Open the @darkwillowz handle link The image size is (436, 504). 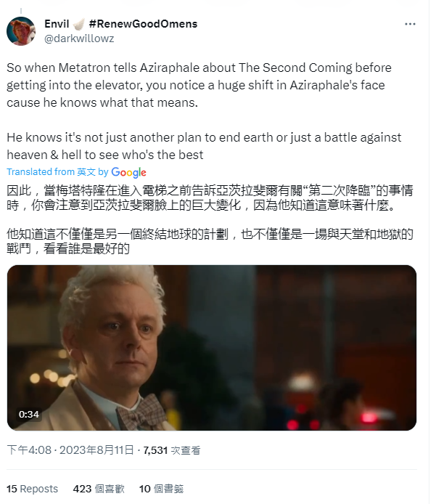(79, 38)
